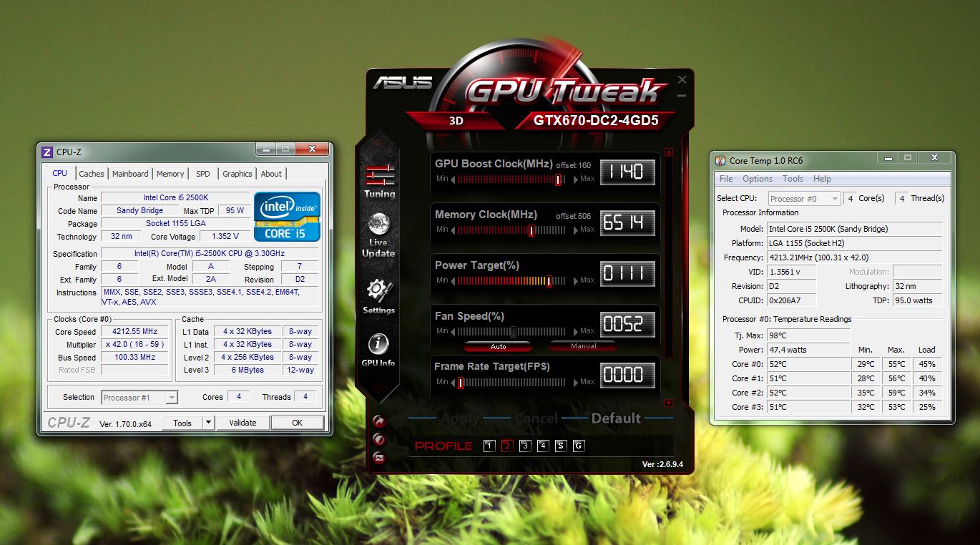
Task: Switch to the Graphics tab in CPU-Z
Action: point(237,174)
